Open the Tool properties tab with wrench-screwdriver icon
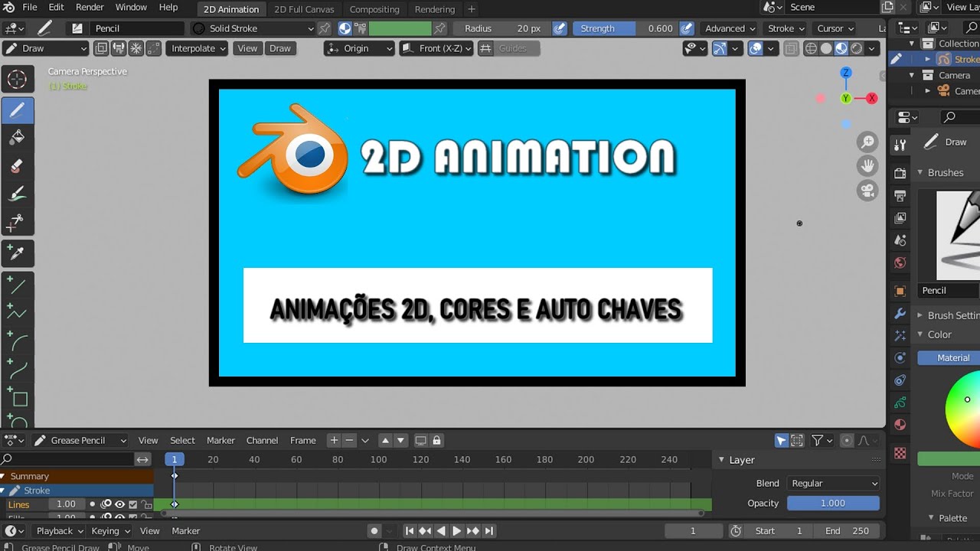Image resolution: width=980 pixels, height=551 pixels. pyautogui.click(x=900, y=145)
